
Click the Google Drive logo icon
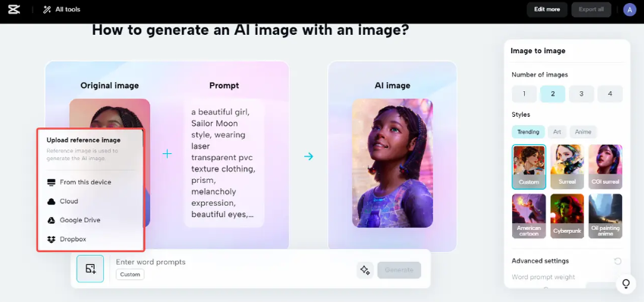click(x=52, y=220)
